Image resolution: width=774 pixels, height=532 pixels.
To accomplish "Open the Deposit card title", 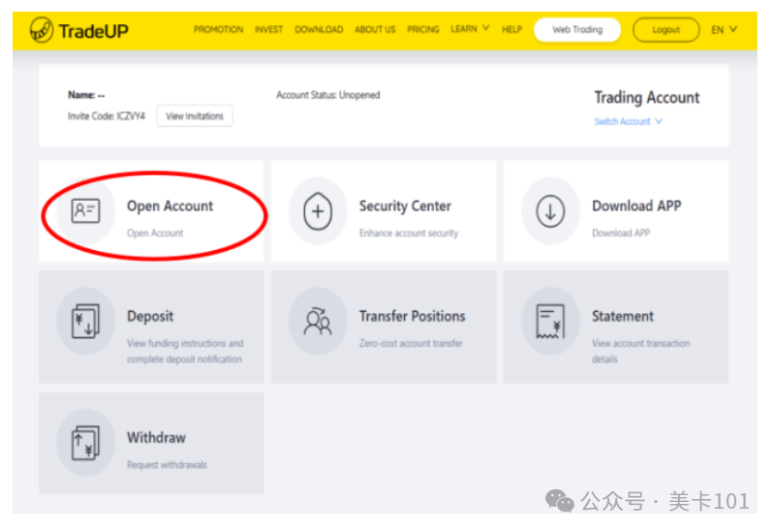I will tap(150, 316).
